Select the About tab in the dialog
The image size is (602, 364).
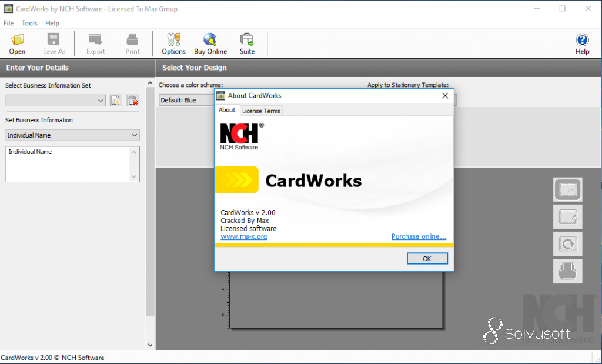click(227, 110)
